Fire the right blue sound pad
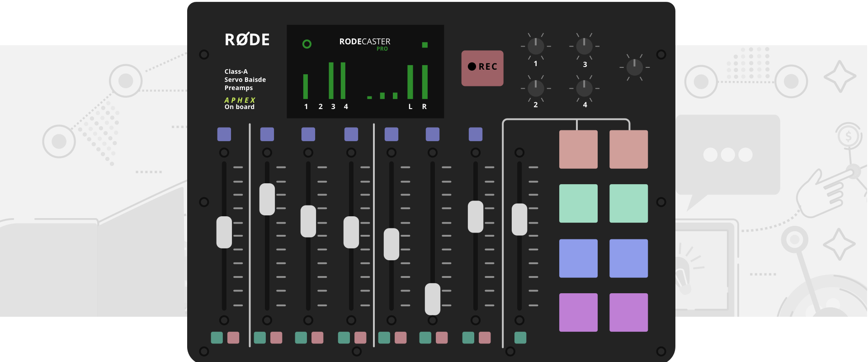Viewport: 868px width, 362px height. click(628, 258)
